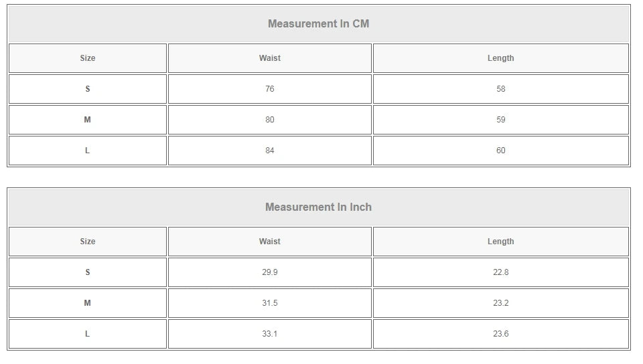Click waist value 84
643x364 pixels.
point(270,151)
